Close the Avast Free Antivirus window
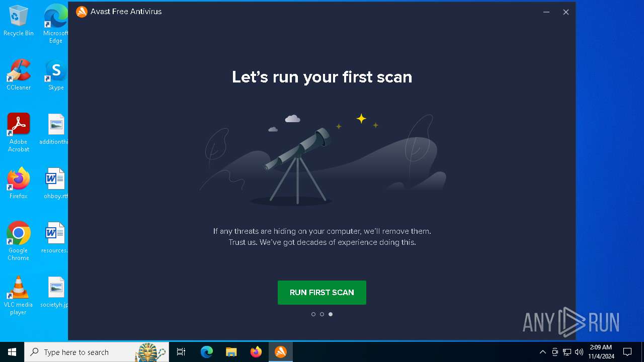Screen dimensions: 644x362 coord(566,12)
